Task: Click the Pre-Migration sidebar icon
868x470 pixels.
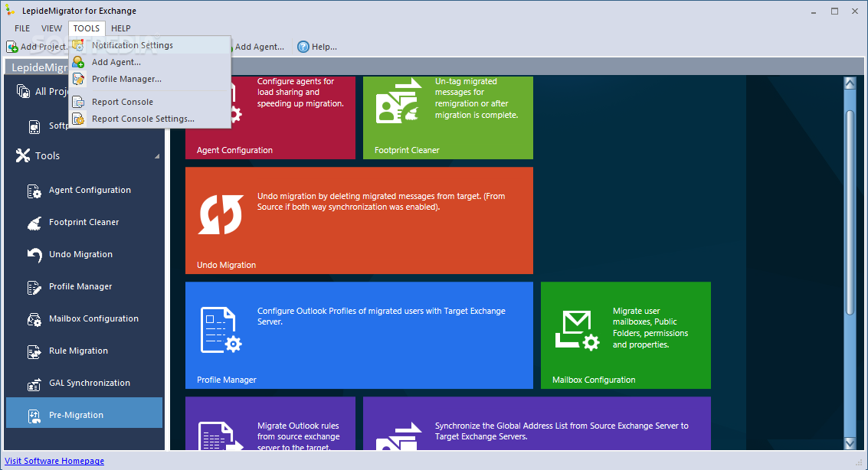Action: point(34,416)
